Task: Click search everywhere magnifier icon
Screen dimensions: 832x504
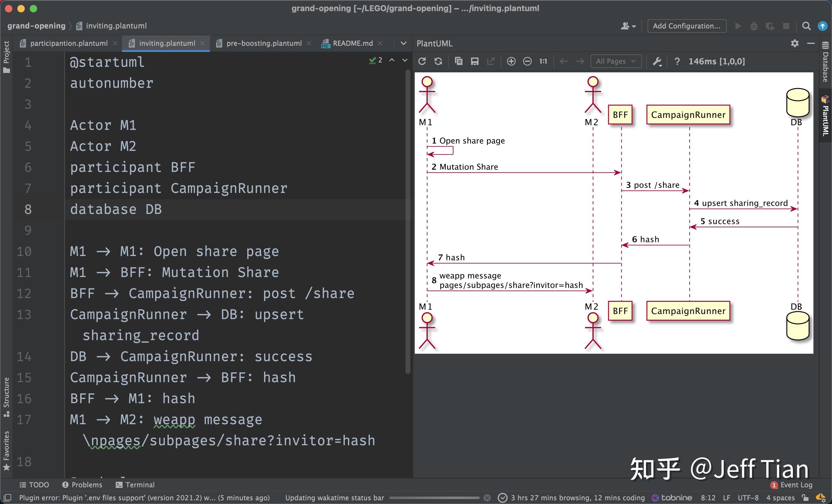Action: pos(806,26)
